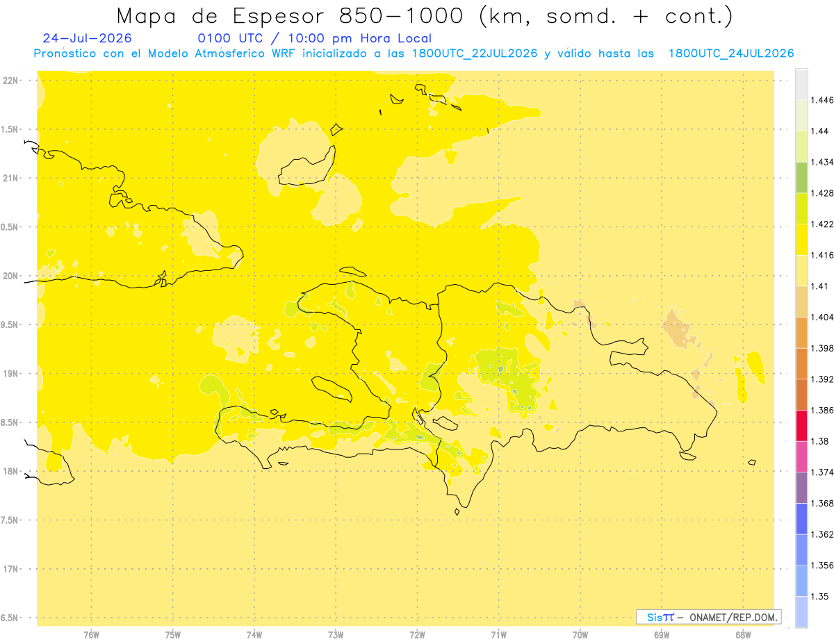Click the WRF forecast subtitle line
Viewport: 834px width, 644px height.
(414, 53)
